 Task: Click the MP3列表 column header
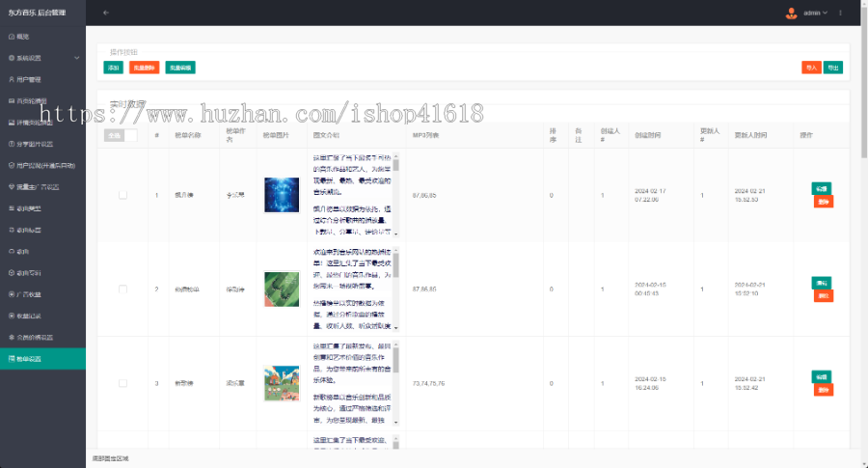point(425,135)
